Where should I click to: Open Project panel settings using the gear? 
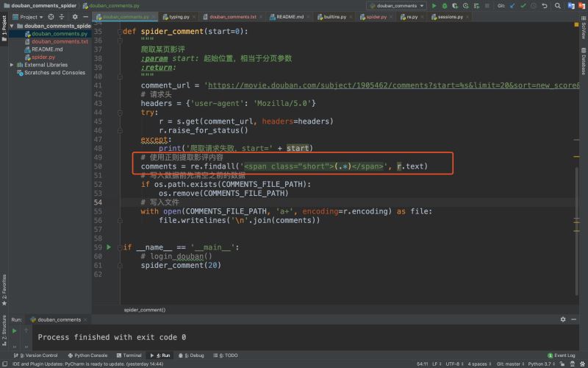(x=75, y=17)
